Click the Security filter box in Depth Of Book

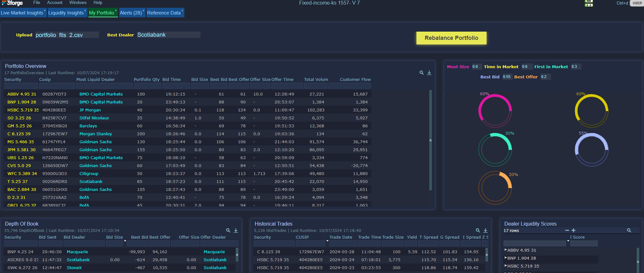tap(21, 244)
